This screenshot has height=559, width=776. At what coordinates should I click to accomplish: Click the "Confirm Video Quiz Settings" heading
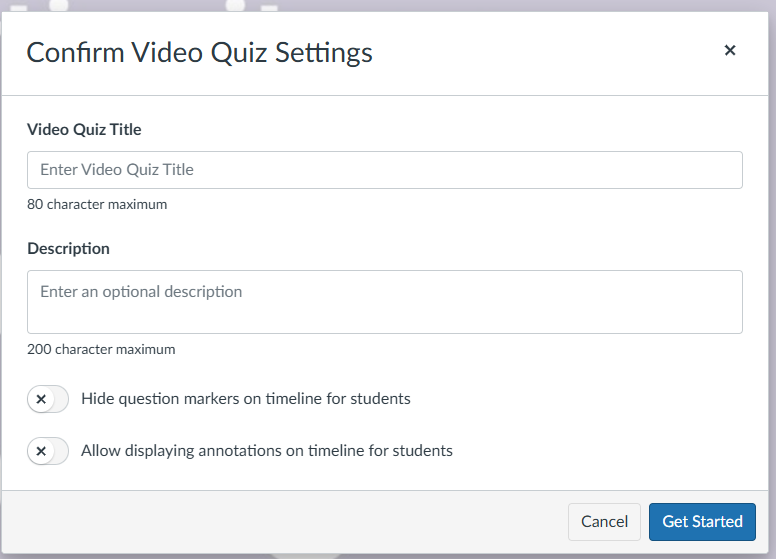click(199, 53)
